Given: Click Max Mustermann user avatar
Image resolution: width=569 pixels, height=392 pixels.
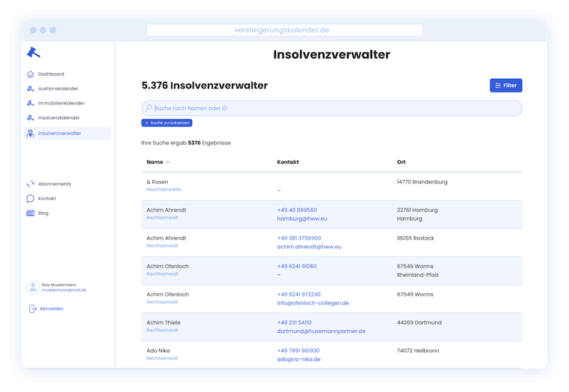Looking at the screenshot, I should [33, 287].
